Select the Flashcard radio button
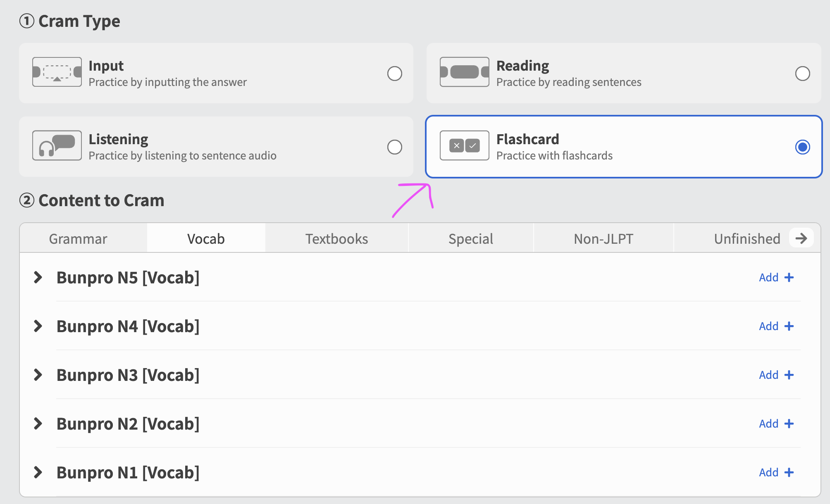The image size is (830, 504). coord(803,147)
